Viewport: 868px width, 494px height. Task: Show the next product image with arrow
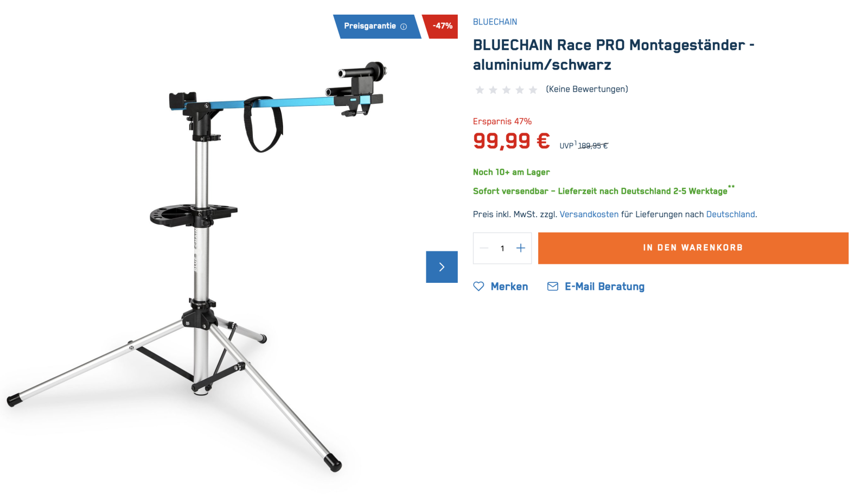(x=442, y=267)
